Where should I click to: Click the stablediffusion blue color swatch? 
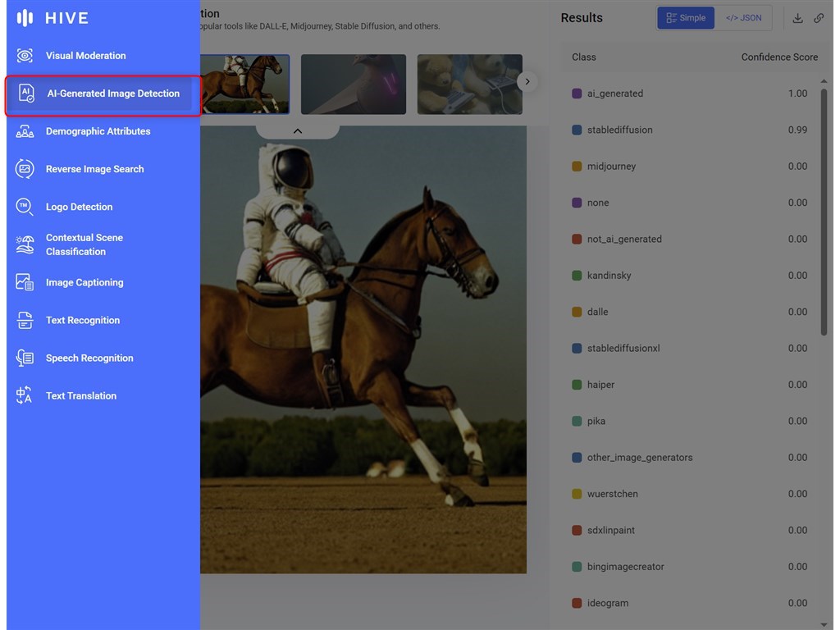pos(577,130)
